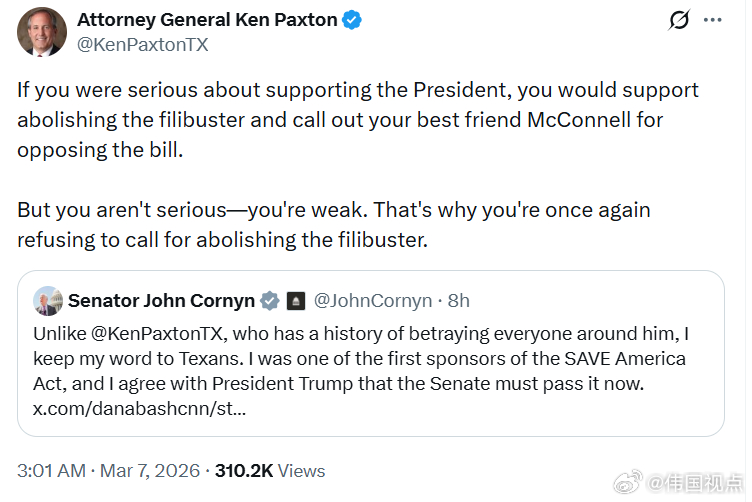This screenshot has height=502, width=752.
Task: Visit the @KenPaxtonTX handle under the name
Action: click(143, 44)
